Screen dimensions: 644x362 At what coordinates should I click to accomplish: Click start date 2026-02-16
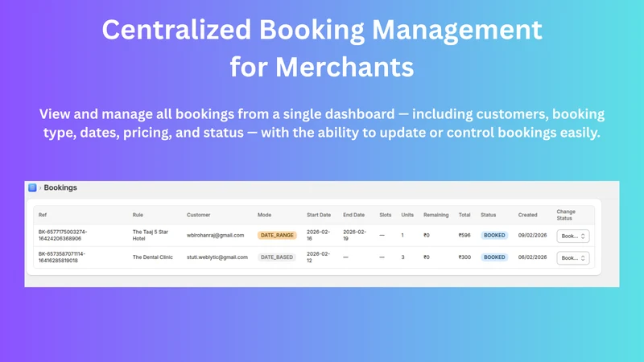(x=318, y=235)
